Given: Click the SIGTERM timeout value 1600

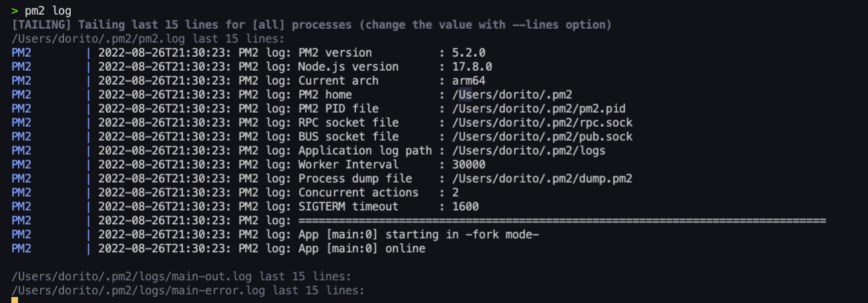Looking at the screenshot, I should point(465,207).
